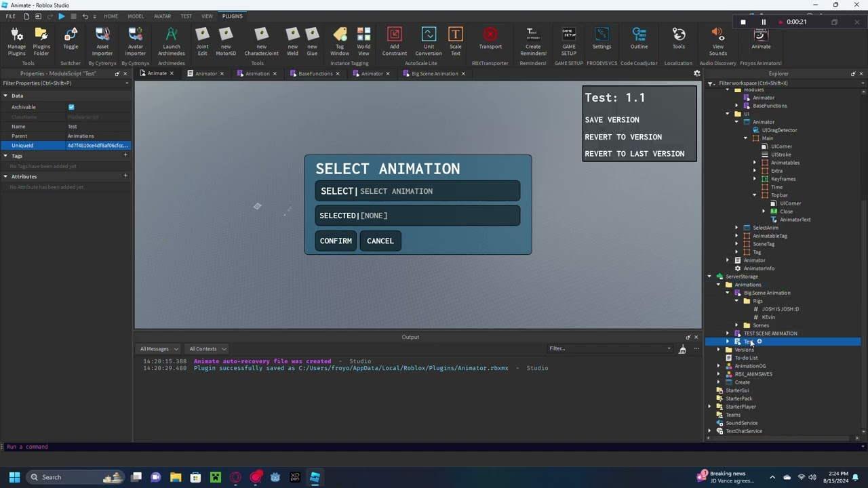Click SAVE VERSION in the version panel
The image size is (868, 488).
612,120
